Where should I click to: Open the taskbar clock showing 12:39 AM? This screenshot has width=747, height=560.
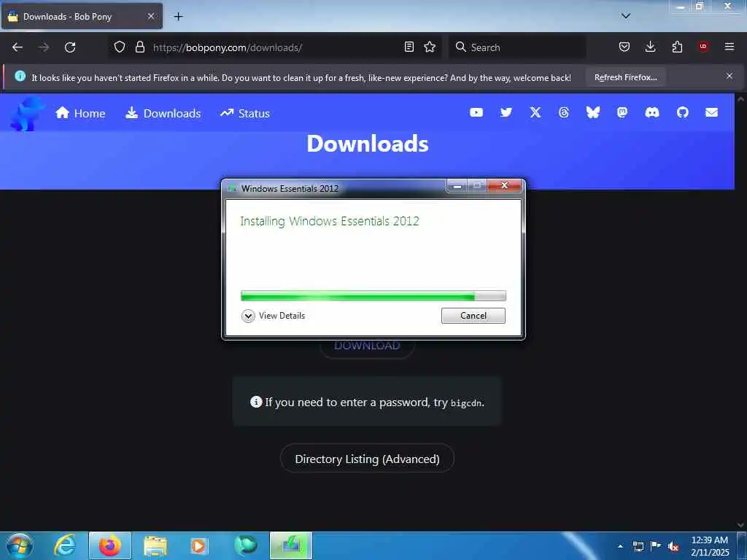coord(709,545)
